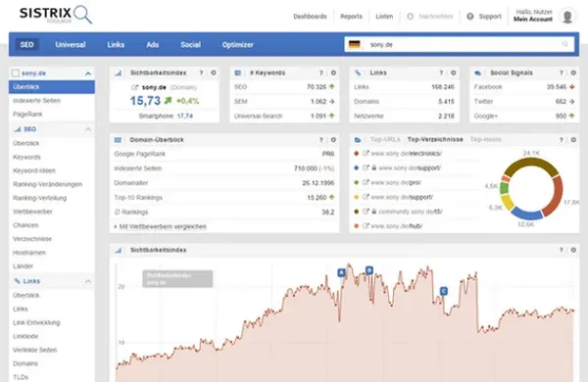Viewport: 588px width, 382px height.
Task: Open Mein Account
Action: pos(533,20)
